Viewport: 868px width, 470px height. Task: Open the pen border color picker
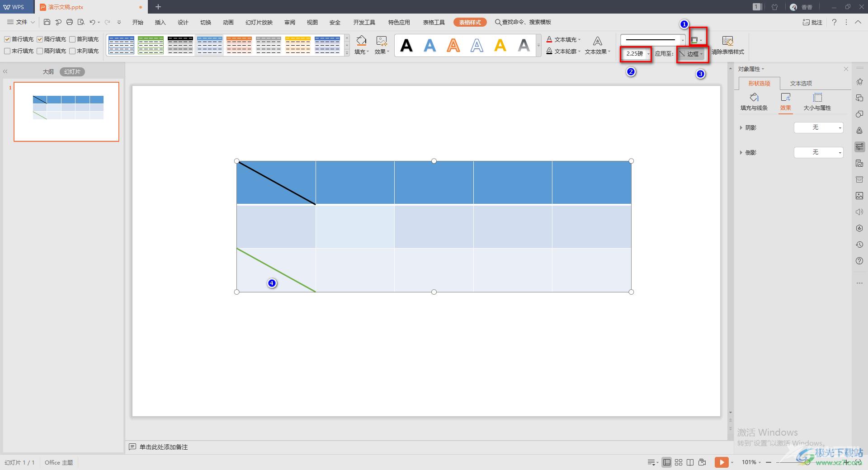point(697,40)
